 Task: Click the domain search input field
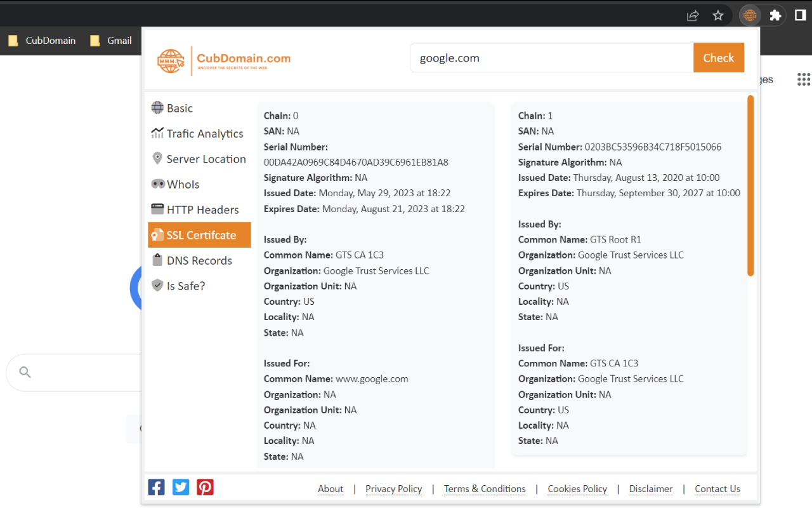551,57
